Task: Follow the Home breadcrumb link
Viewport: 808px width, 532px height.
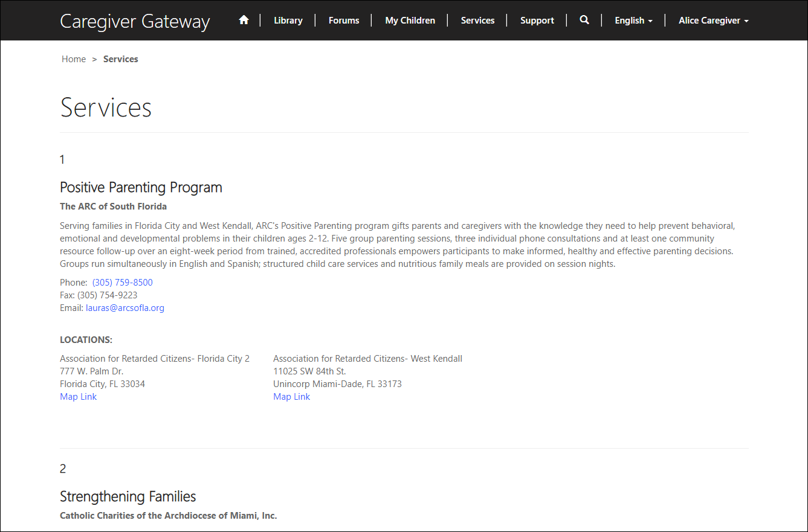Action: coord(74,59)
